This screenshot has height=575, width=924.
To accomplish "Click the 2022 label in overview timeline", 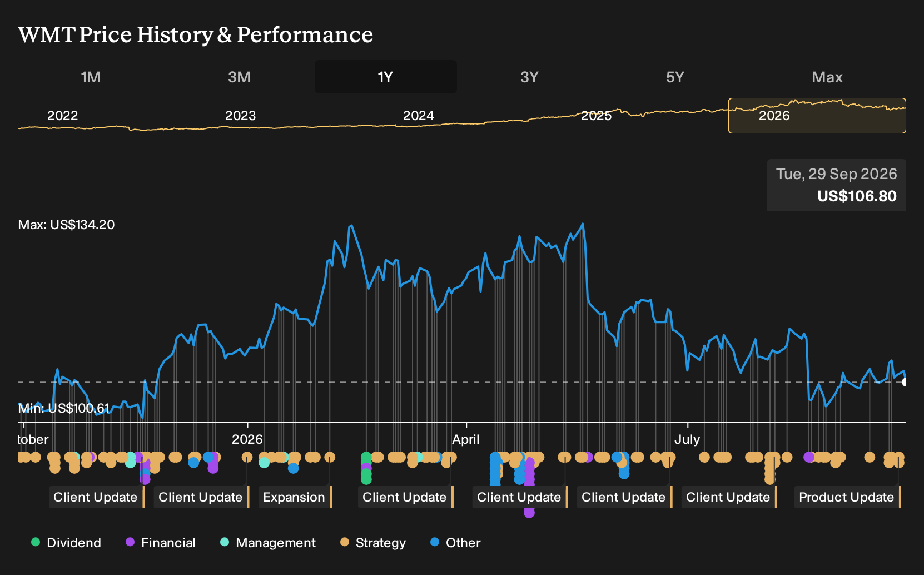I will (62, 116).
